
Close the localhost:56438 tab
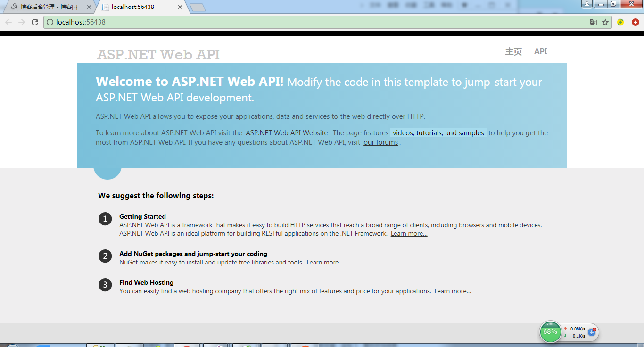180,7
